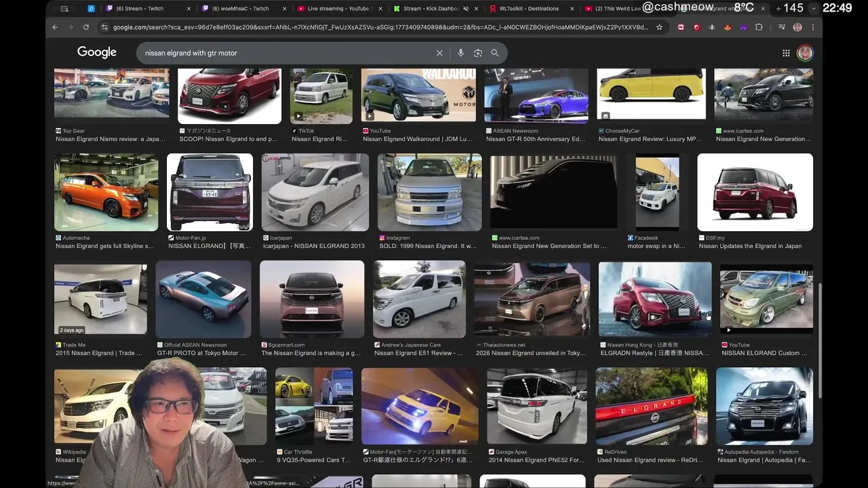
Task: Open ASEAN Newsroom GT-R 50th Anniversary link
Action: 536,139
